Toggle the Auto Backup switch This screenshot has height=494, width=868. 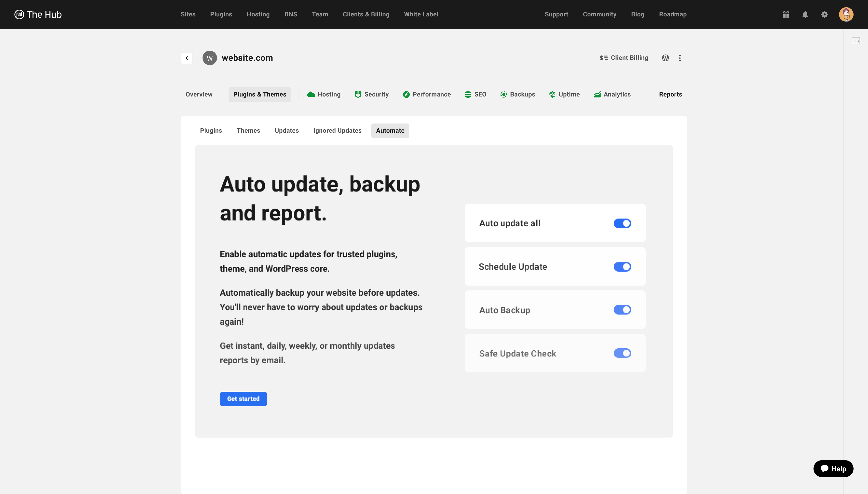(622, 310)
